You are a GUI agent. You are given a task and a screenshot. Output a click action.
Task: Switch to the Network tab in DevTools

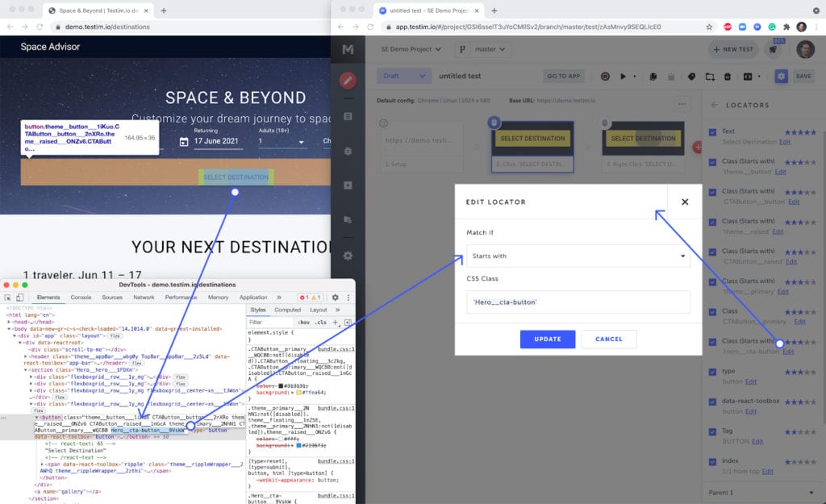144,298
